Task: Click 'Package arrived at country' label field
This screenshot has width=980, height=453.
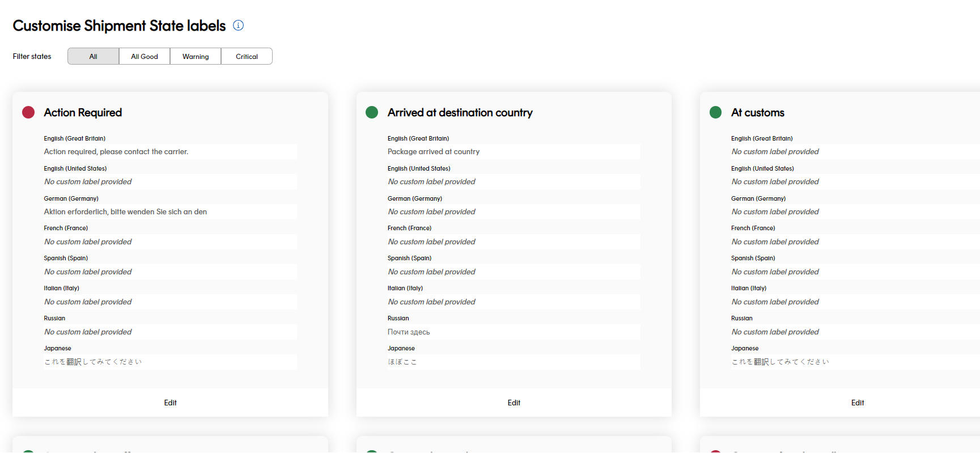Action: (x=514, y=152)
